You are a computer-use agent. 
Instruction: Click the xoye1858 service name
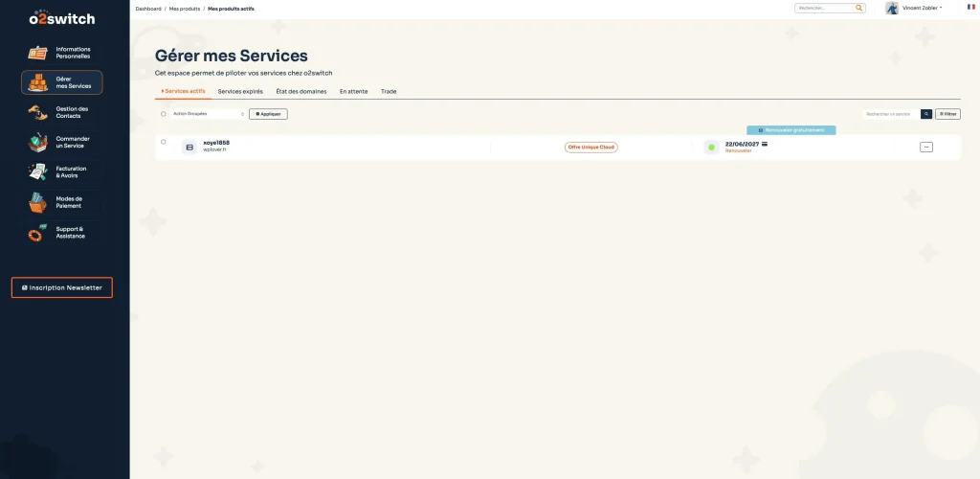click(x=216, y=143)
